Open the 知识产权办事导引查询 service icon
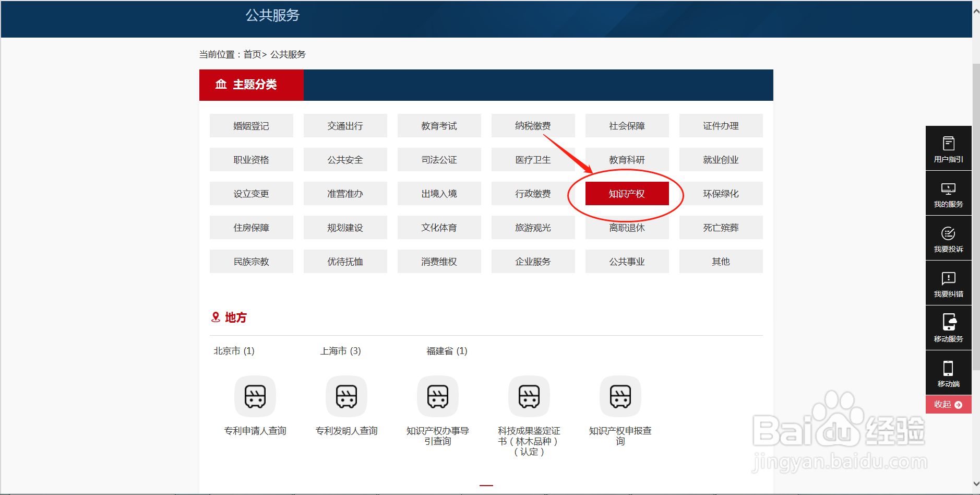 click(x=438, y=397)
